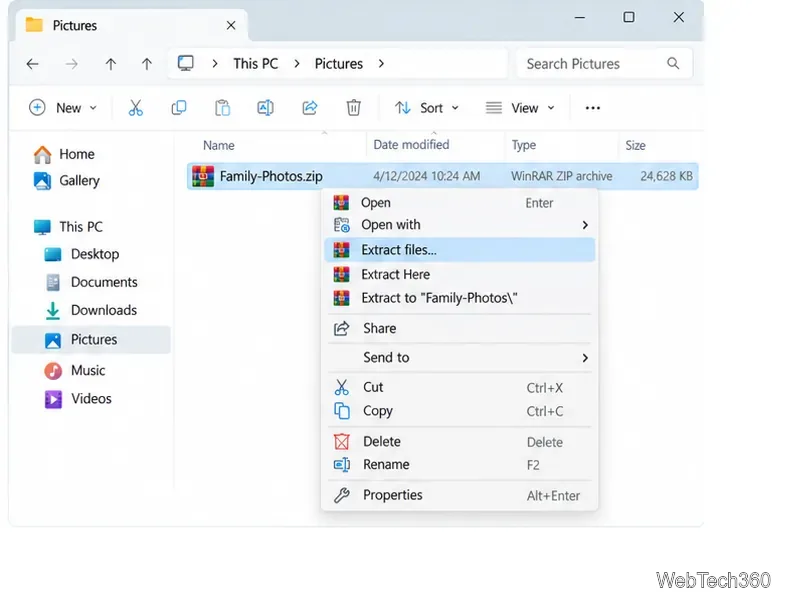Click the Cut scissors icon in the toolbar
This screenshot has width=788, height=608.
[x=135, y=108]
